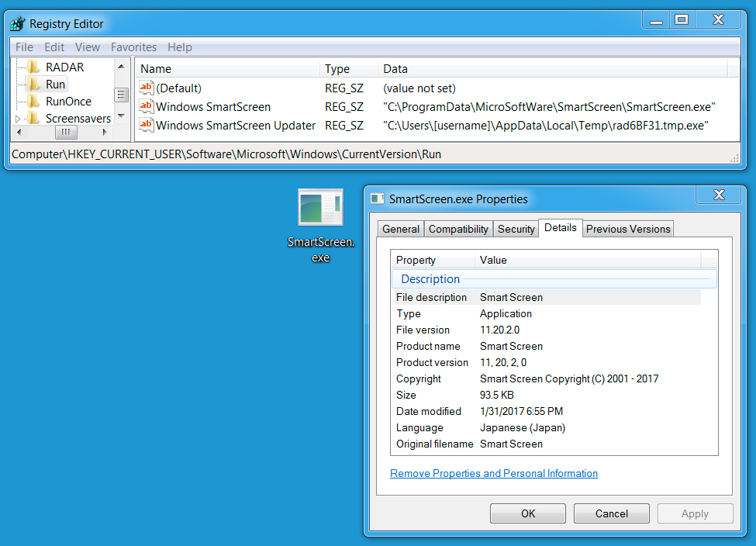Select the RunOnce tree item label
756x546 pixels.
click(x=68, y=102)
